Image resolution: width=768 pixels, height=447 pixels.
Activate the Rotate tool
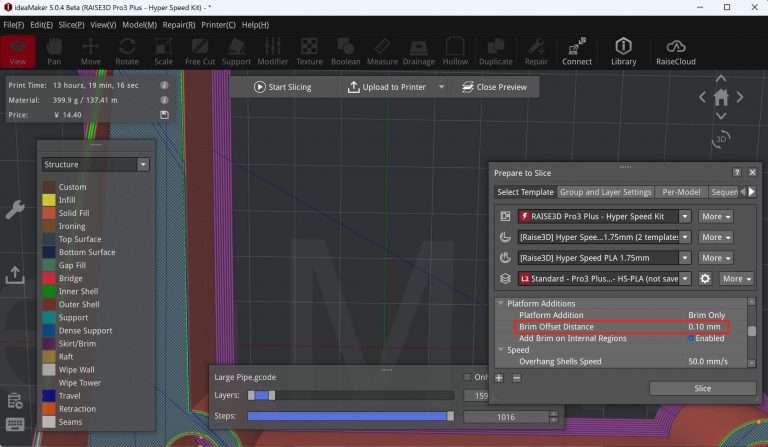click(127, 52)
